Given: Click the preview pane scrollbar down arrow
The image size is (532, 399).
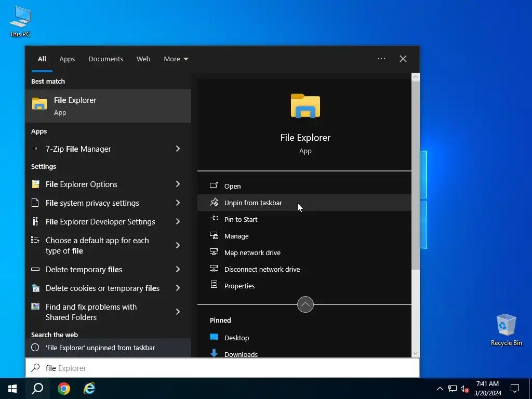Looking at the screenshot, I should tap(416, 353).
